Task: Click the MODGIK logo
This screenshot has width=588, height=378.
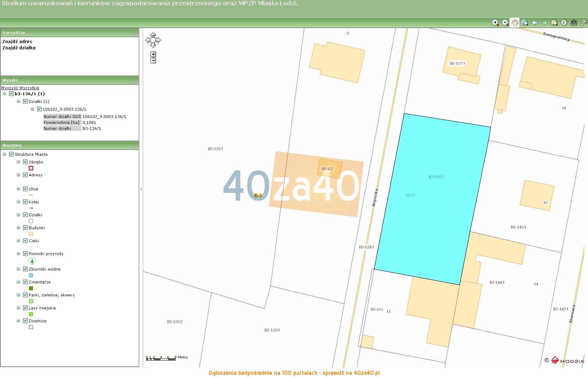Action: click(x=568, y=360)
